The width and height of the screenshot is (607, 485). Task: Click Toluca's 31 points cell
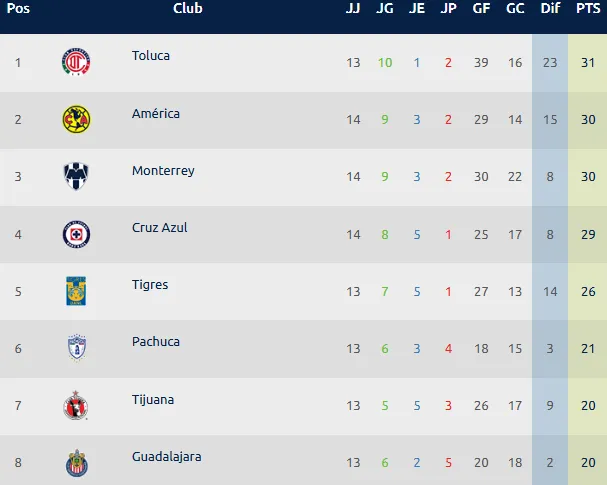[588, 63]
